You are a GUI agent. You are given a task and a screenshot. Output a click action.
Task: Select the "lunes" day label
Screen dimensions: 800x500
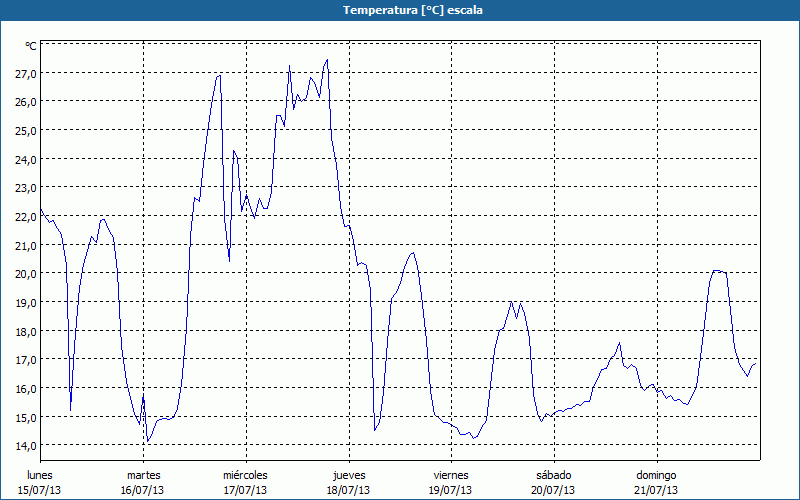click(x=40, y=475)
